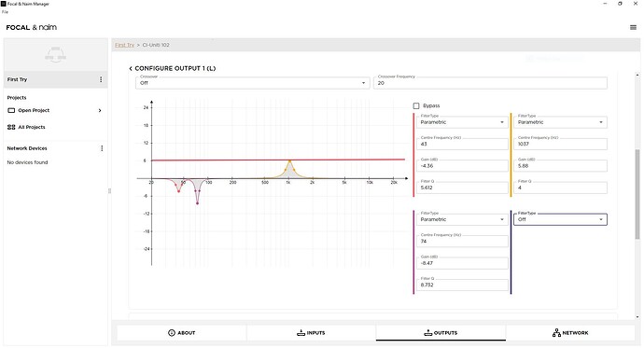
Task: Select the 43 Hz red filter node on graph
Action: click(x=178, y=191)
